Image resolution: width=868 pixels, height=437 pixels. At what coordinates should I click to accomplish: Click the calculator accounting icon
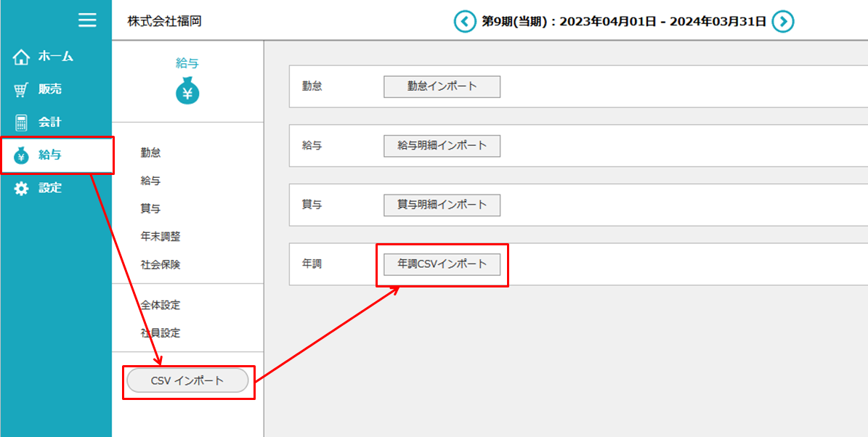pos(22,122)
